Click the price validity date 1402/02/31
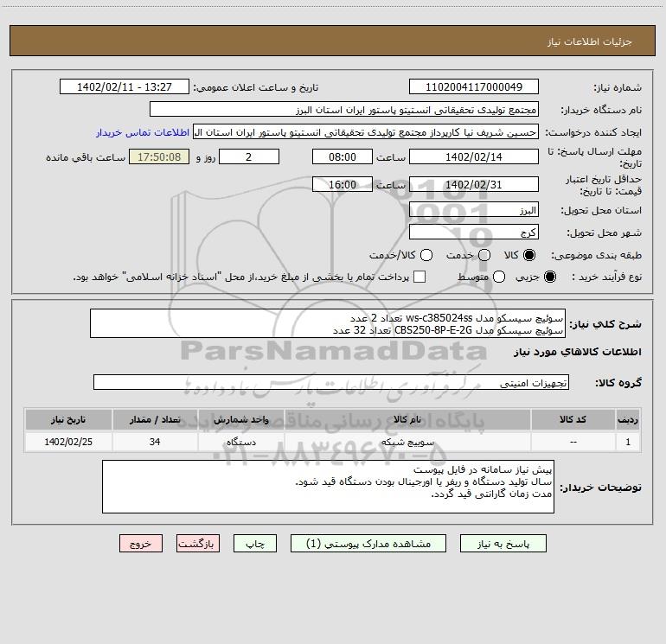This screenshot has height=644, width=666. coord(474,184)
